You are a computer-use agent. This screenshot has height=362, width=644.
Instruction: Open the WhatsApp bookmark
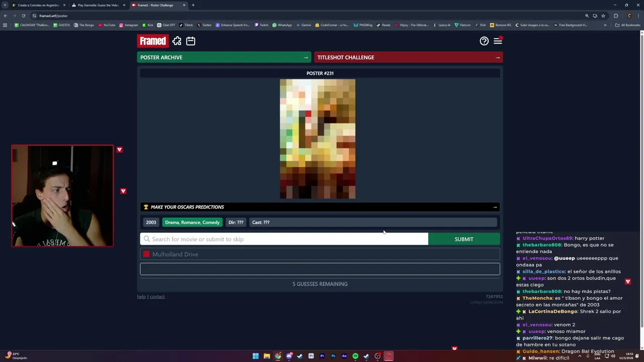282,25
